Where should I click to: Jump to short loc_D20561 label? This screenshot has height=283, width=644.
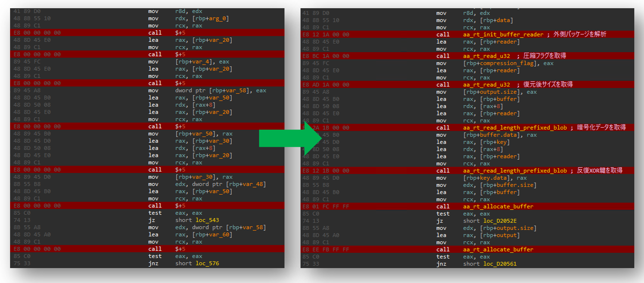(x=490, y=264)
